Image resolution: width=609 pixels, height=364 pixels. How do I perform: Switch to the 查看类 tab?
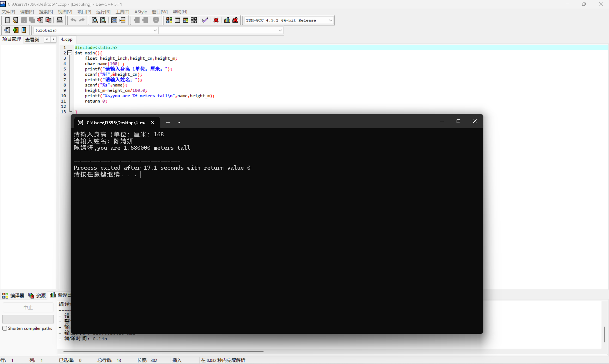coord(32,39)
